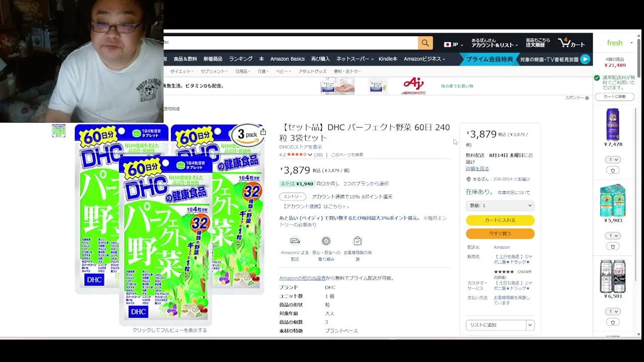Open 新着商品 navigation item

pos(213,59)
